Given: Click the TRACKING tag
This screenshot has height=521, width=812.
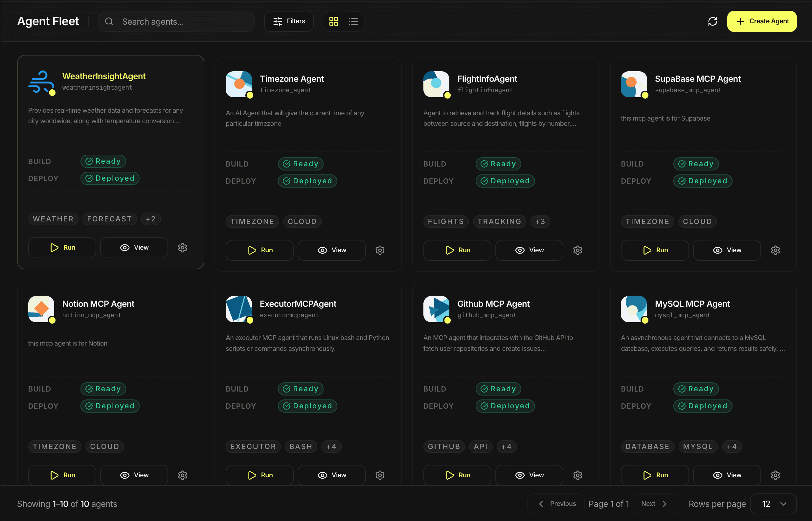Looking at the screenshot, I should pyautogui.click(x=500, y=222).
